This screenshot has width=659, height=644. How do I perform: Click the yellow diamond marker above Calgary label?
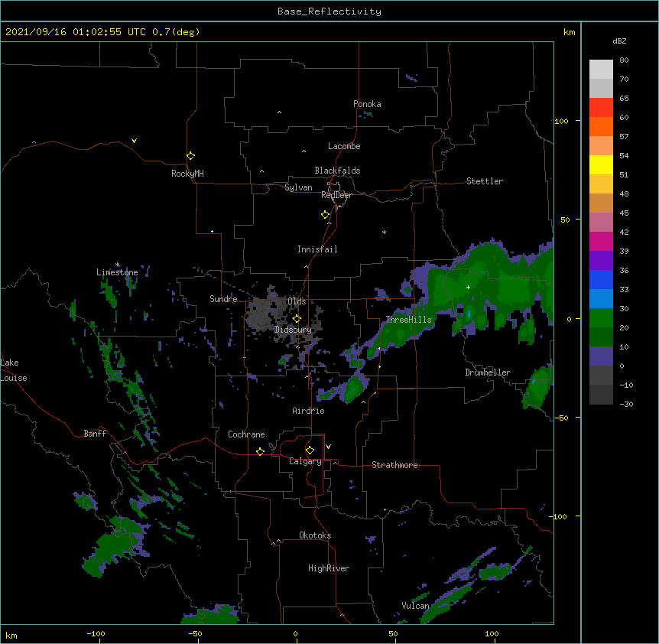(x=310, y=450)
